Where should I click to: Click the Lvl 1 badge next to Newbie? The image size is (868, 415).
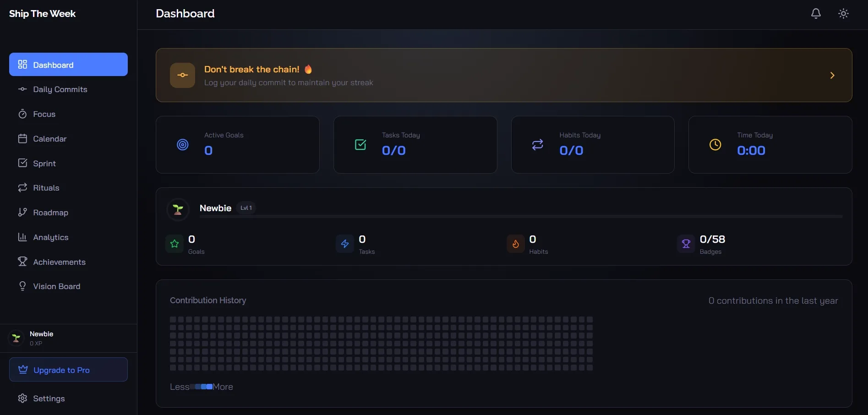coord(246,207)
